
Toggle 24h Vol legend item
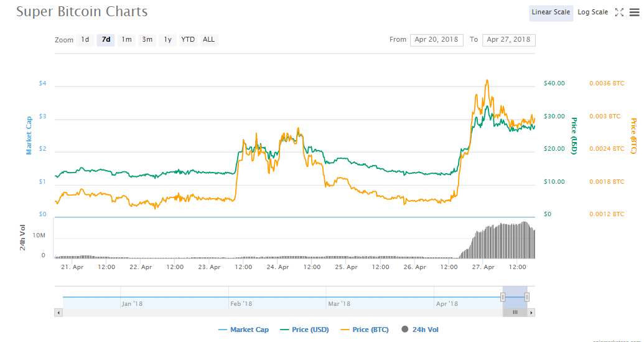coord(421,330)
